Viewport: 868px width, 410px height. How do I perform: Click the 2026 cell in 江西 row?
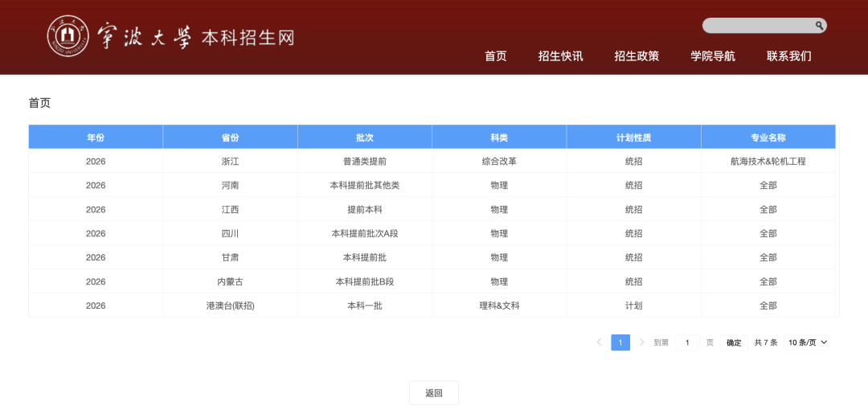(96, 210)
